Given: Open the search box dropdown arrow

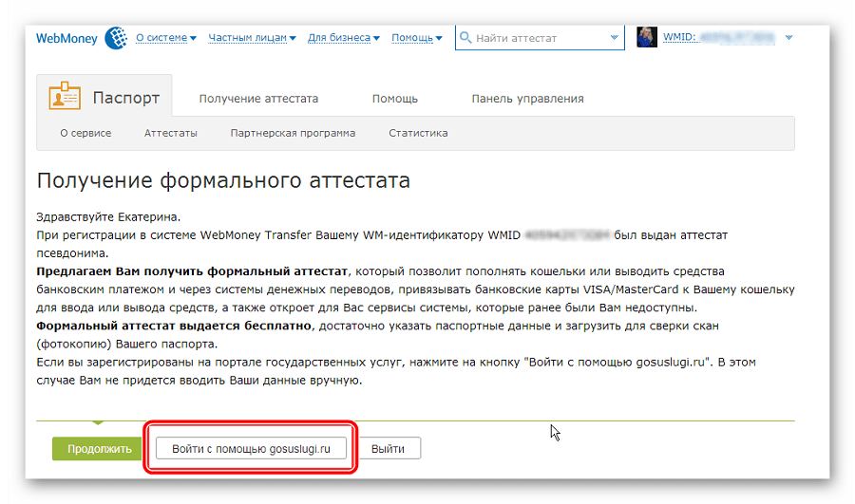Looking at the screenshot, I should (x=614, y=38).
